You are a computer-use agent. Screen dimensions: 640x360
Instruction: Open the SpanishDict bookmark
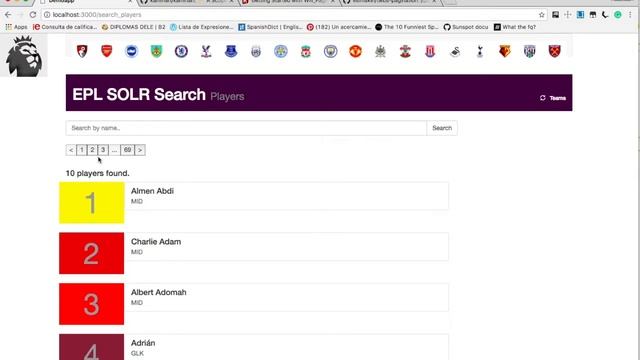[271, 27]
